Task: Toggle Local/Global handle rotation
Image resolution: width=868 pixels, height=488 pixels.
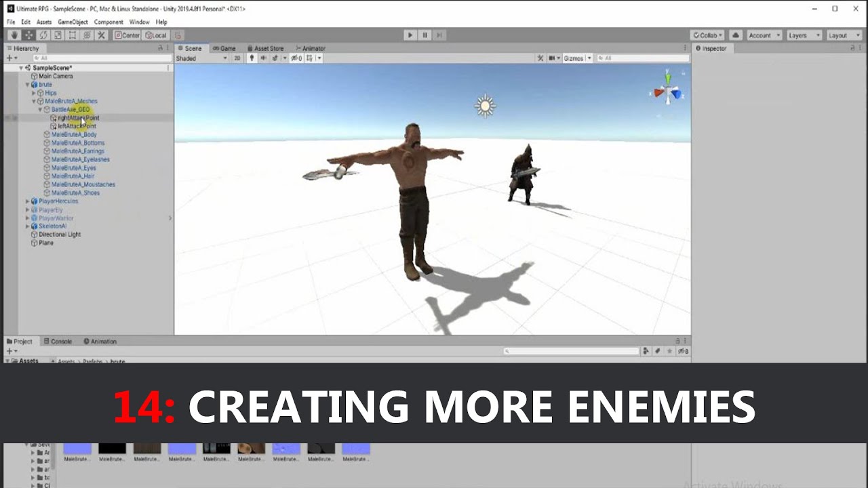Action: (155, 35)
